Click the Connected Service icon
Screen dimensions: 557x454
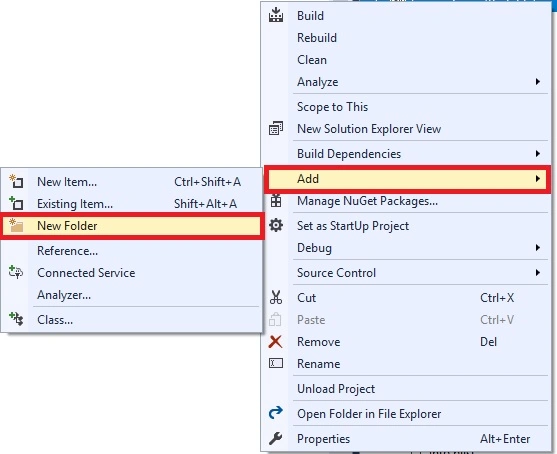pos(16,272)
